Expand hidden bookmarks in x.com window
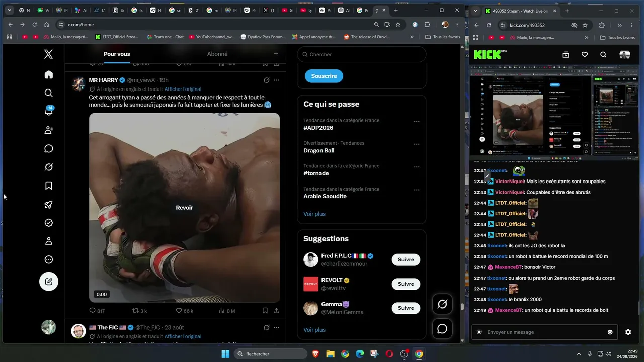Viewport: 644px width, 362px height. pos(412,37)
